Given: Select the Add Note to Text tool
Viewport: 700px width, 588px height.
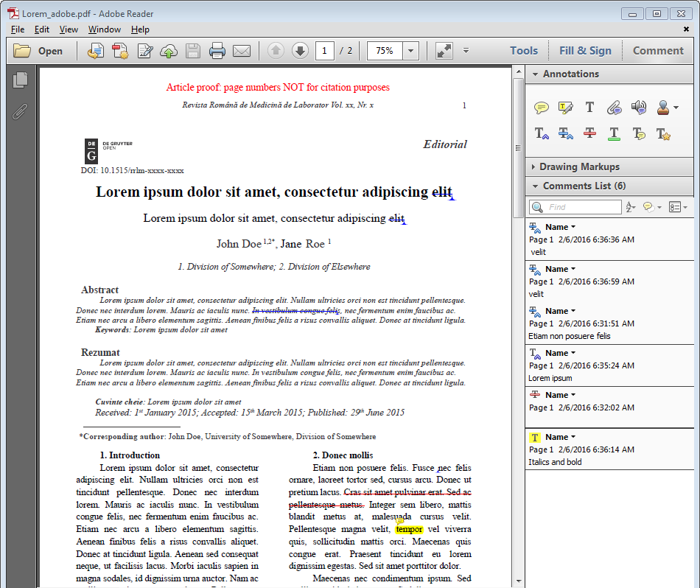Looking at the screenshot, I should pyautogui.click(x=639, y=133).
